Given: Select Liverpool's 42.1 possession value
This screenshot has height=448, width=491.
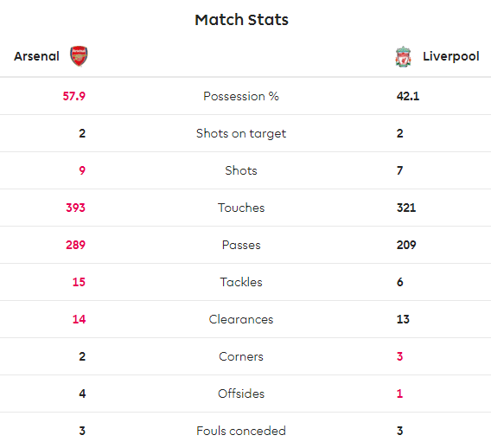Looking at the screenshot, I should [x=408, y=96].
